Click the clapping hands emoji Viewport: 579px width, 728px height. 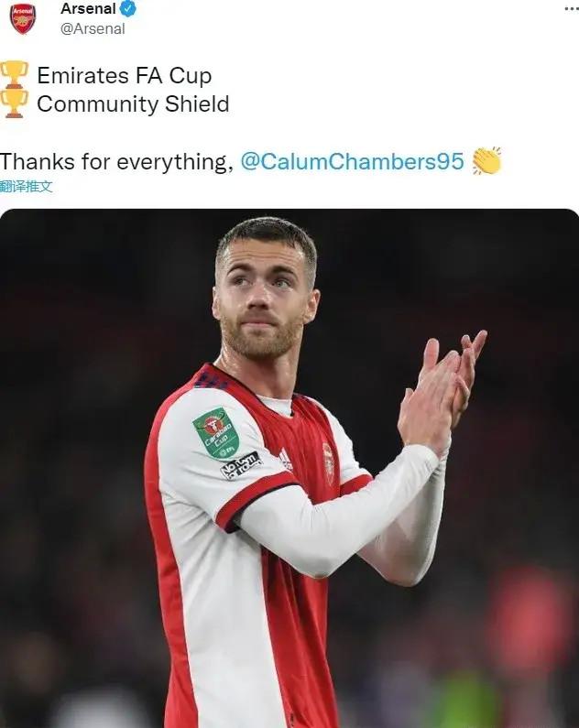[486, 160]
